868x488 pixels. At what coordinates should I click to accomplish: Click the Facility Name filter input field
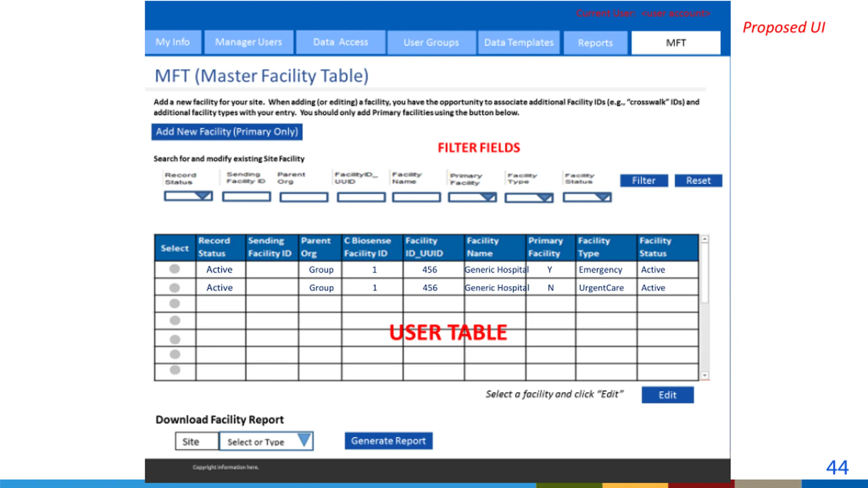(x=416, y=197)
